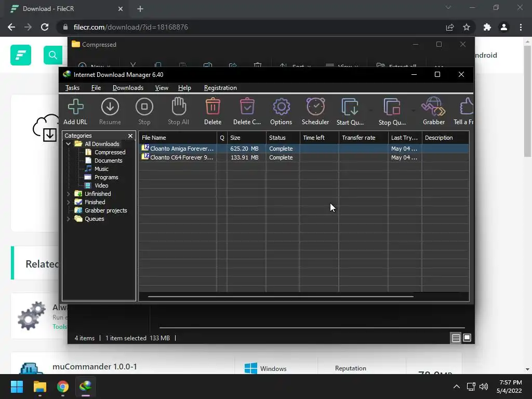Expand the Unfinished category

(68, 194)
